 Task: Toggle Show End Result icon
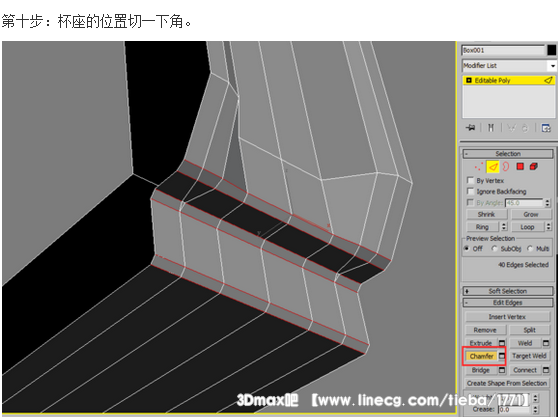click(491, 128)
